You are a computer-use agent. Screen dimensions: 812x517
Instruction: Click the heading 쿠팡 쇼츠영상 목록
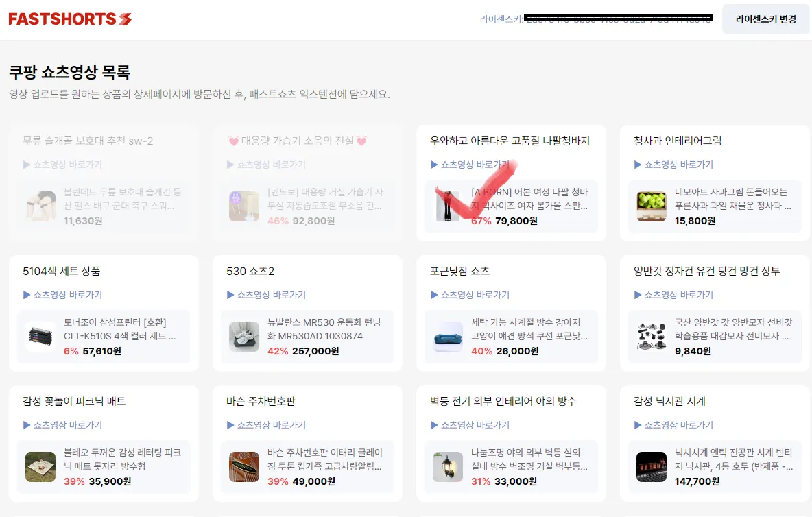tap(69, 72)
